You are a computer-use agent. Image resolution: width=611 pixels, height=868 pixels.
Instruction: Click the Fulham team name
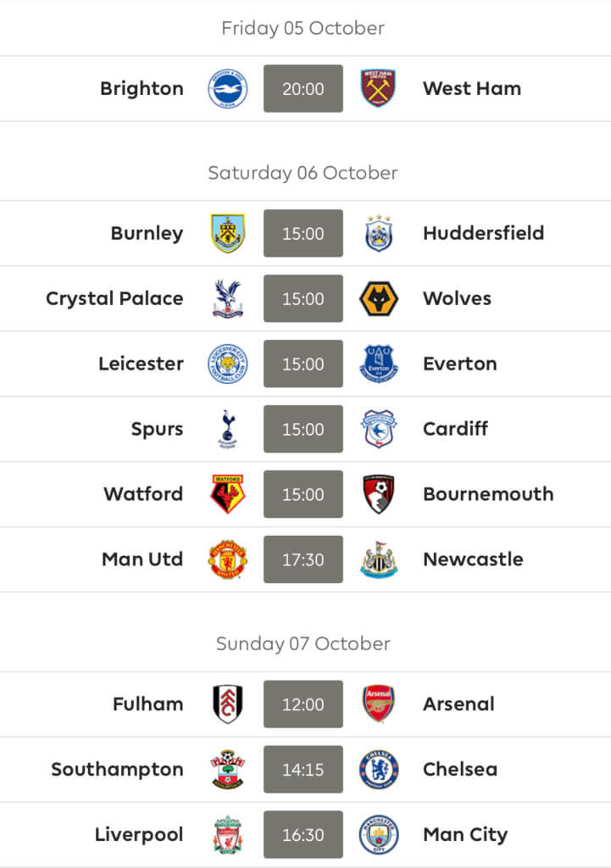click(147, 704)
